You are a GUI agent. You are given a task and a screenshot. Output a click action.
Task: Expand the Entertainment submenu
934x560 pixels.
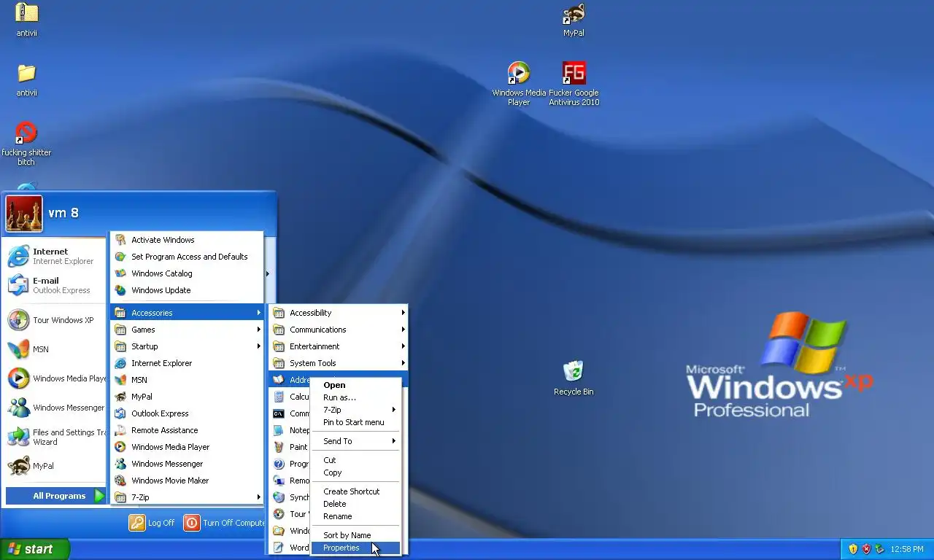click(339, 346)
